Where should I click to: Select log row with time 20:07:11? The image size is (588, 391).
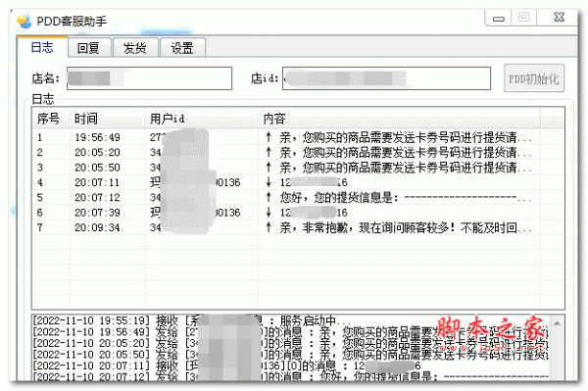click(298, 182)
